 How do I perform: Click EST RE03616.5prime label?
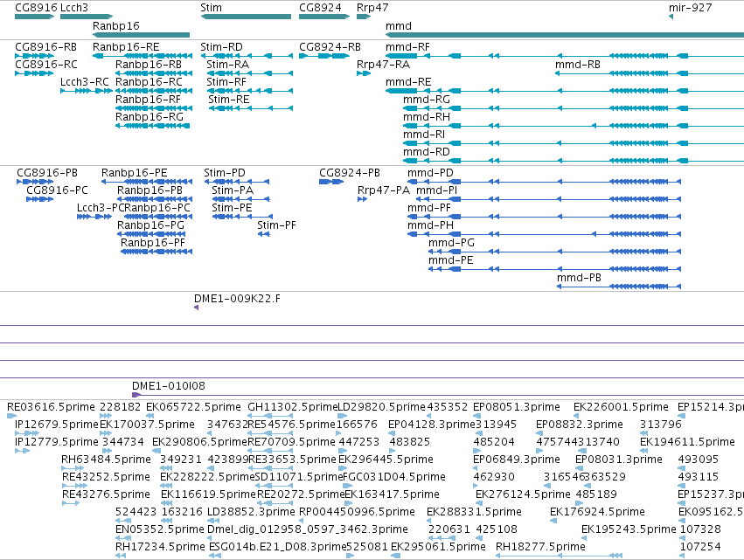[x=51, y=407]
